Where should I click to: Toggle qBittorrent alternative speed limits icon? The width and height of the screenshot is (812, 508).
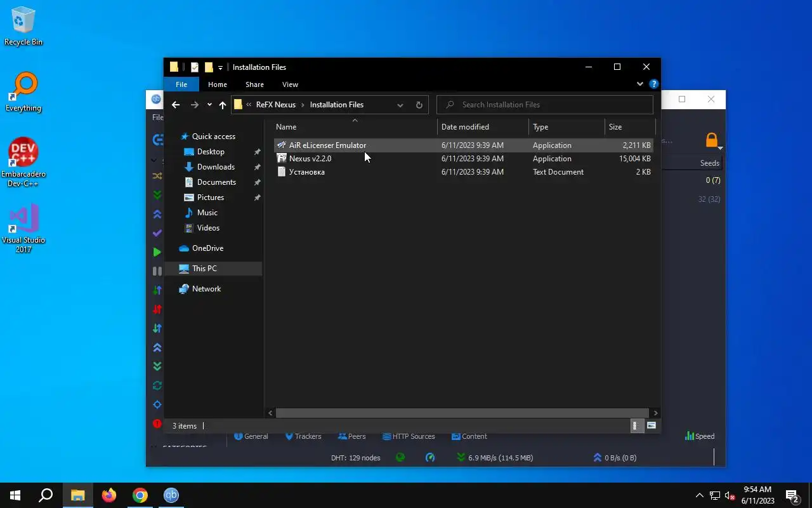click(x=430, y=457)
